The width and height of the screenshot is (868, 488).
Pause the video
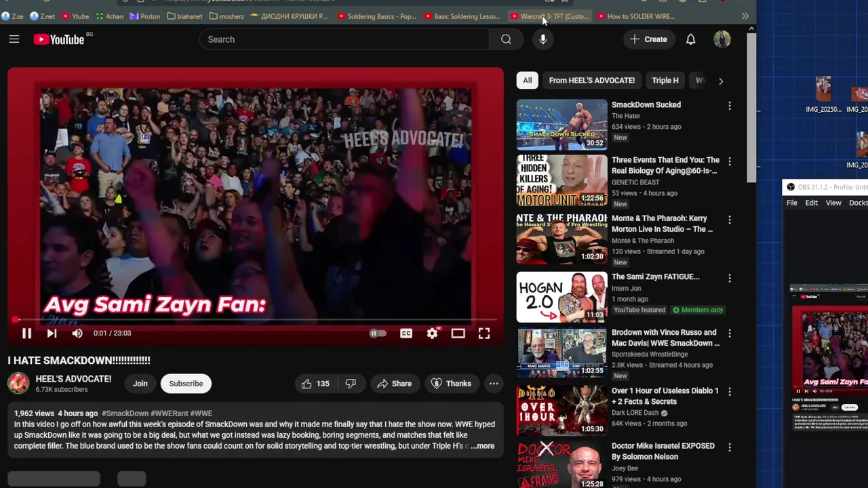[x=26, y=333]
